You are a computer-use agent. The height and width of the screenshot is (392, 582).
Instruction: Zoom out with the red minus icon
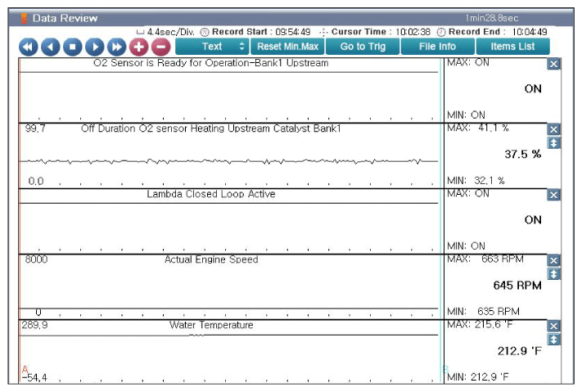160,47
